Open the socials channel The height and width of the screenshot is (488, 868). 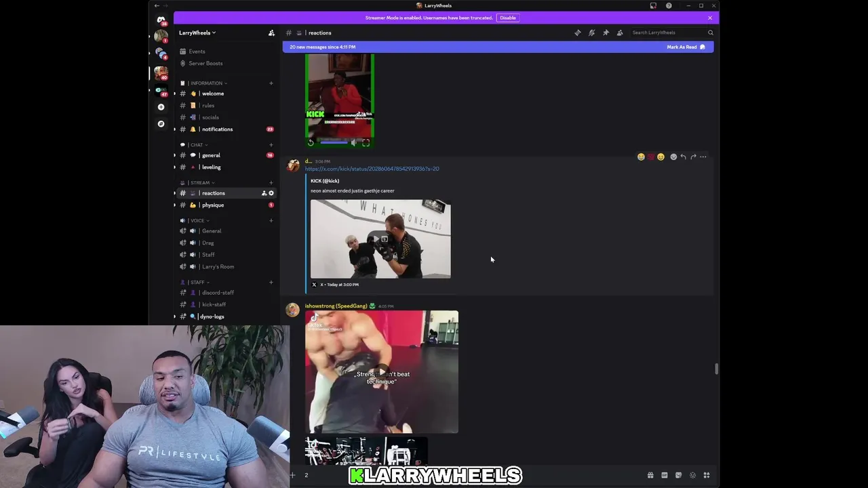(x=226, y=117)
